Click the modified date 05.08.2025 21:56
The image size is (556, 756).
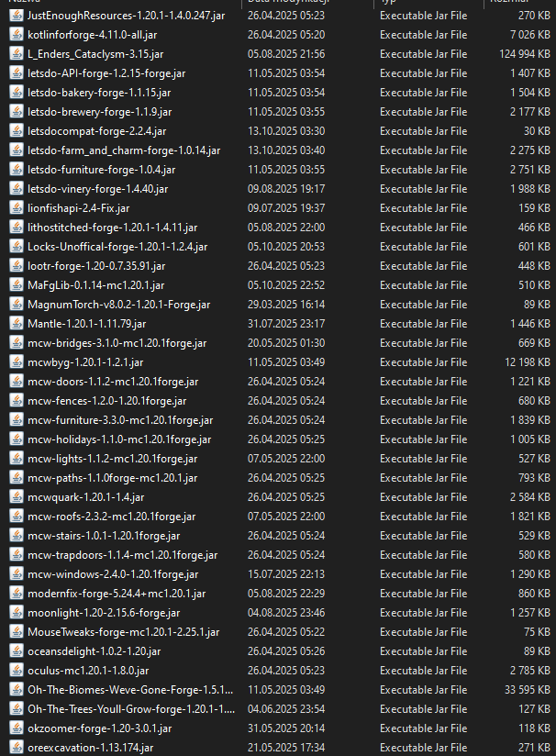[x=286, y=54]
